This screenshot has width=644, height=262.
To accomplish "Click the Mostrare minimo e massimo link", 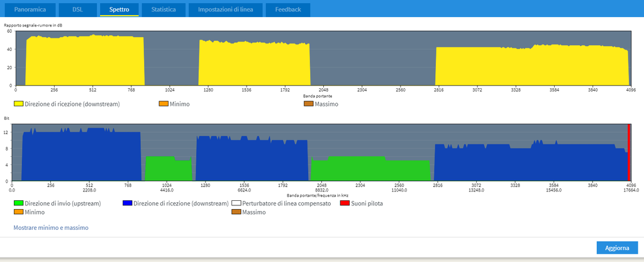I will [x=51, y=227].
